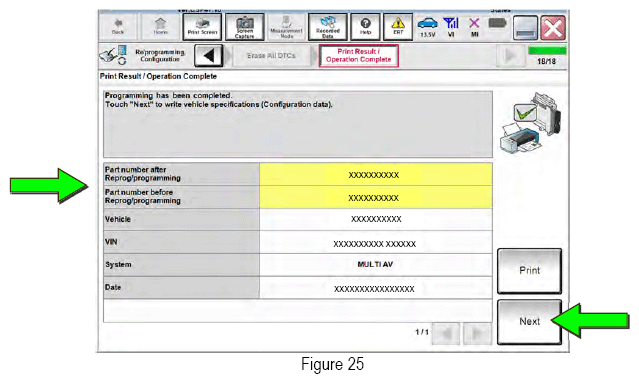Click the 18/18 progress bar
The image size is (639, 383).
(547, 51)
